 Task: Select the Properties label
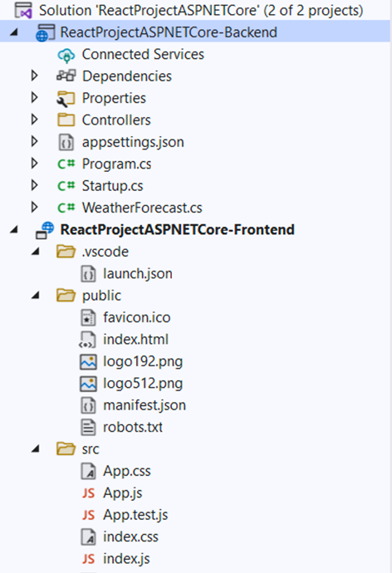coord(114,98)
